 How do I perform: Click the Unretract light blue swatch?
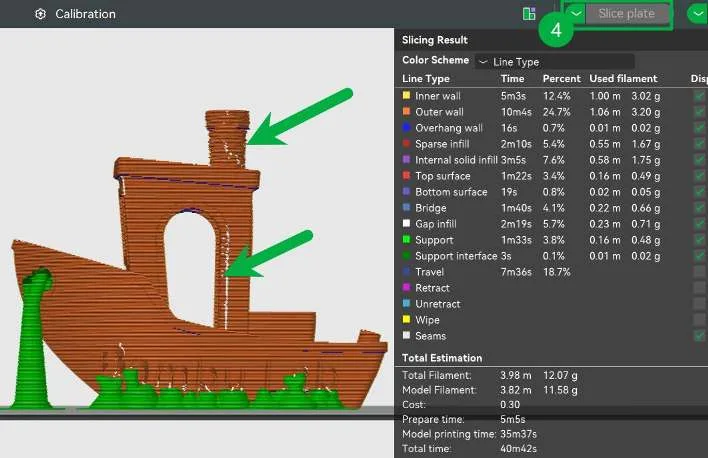pyautogui.click(x=406, y=304)
